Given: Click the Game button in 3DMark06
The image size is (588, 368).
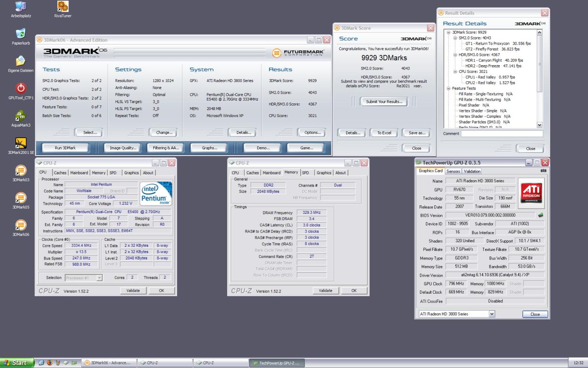Looking at the screenshot, I should (x=306, y=148).
